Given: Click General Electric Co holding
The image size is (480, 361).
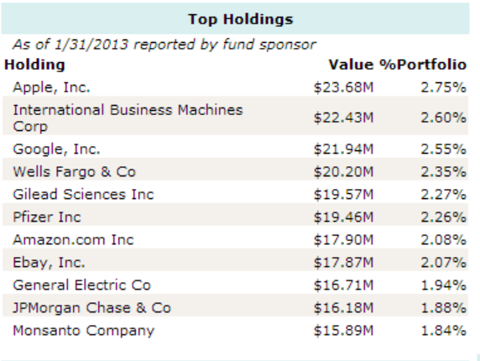Looking at the screenshot, I should click(82, 285).
